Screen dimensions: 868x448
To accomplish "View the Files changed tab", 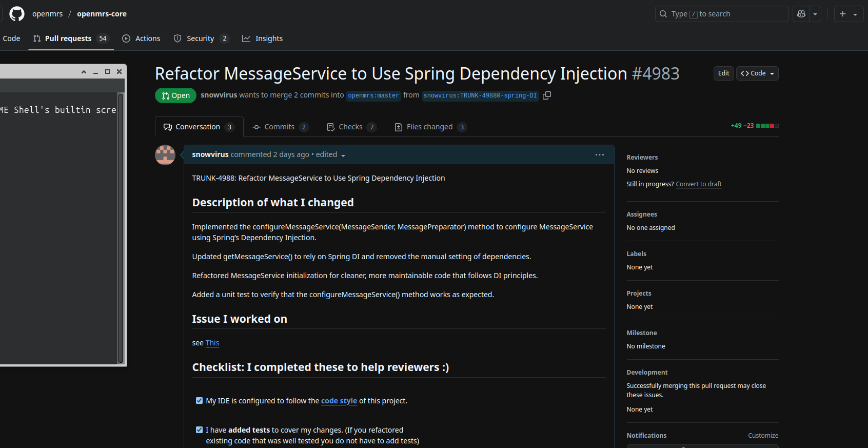I will [x=430, y=127].
